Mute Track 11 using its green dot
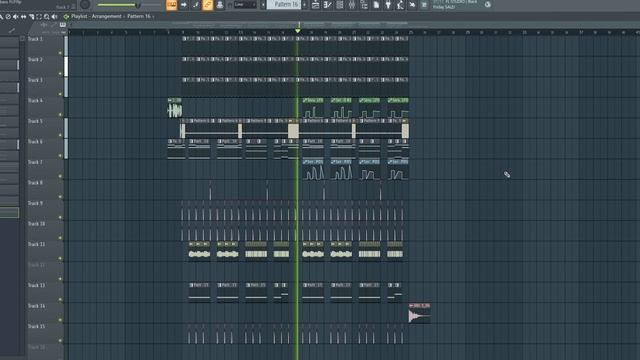The height and width of the screenshot is (360, 640). pos(60,258)
